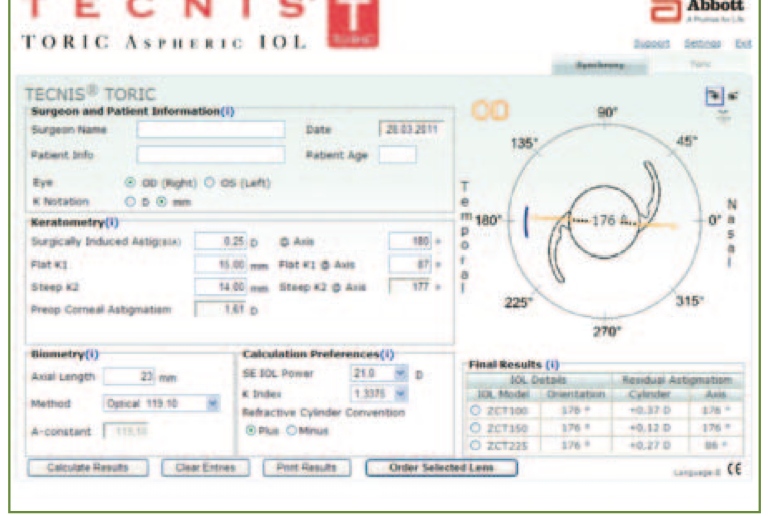
Task: Click the Axial Length field
Action: [x=129, y=376]
